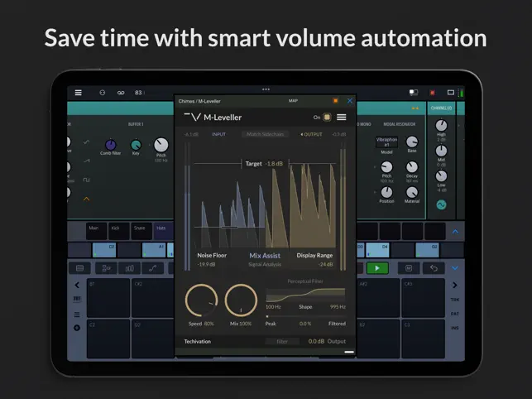
Task: Click the M button next to Play
Action: coord(409,268)
